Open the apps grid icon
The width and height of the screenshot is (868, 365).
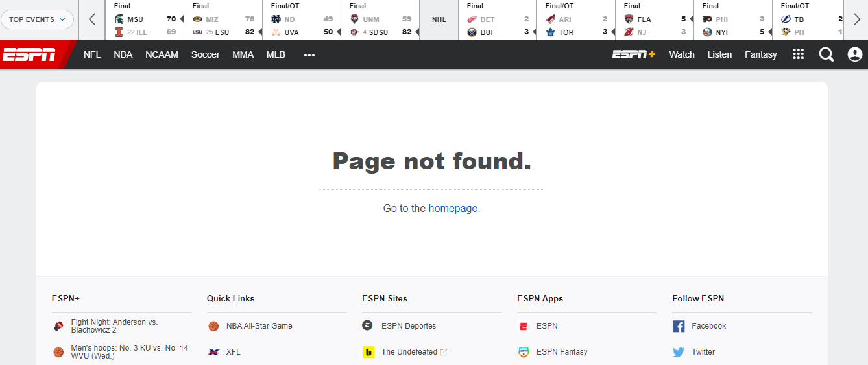click(799, 54)
